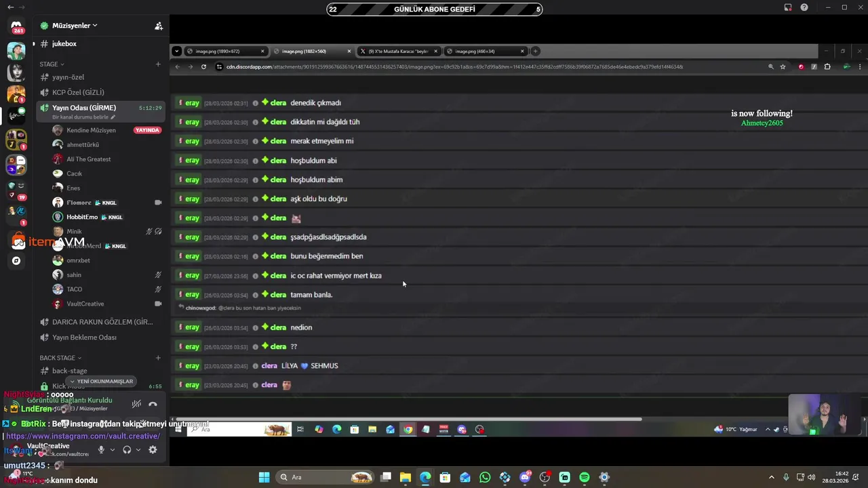This screenshot has height=488, width=868.
Task: Select user TACO in voice list
Action: 74,289
